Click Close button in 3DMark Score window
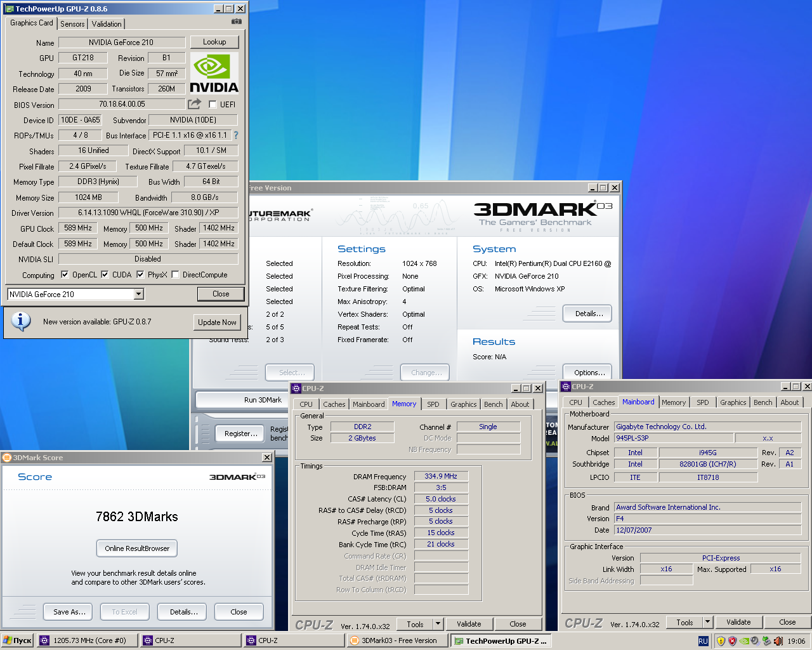 (x=239, y=612)
